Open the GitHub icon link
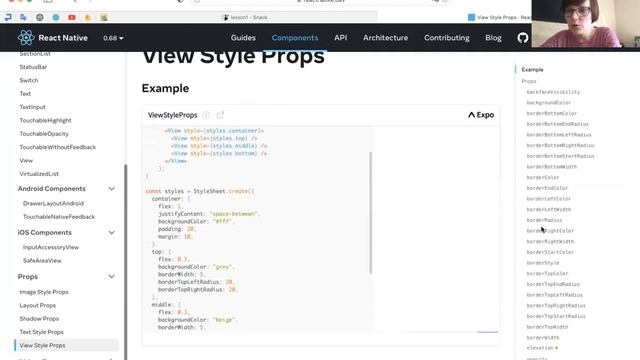 coord(522,38)
